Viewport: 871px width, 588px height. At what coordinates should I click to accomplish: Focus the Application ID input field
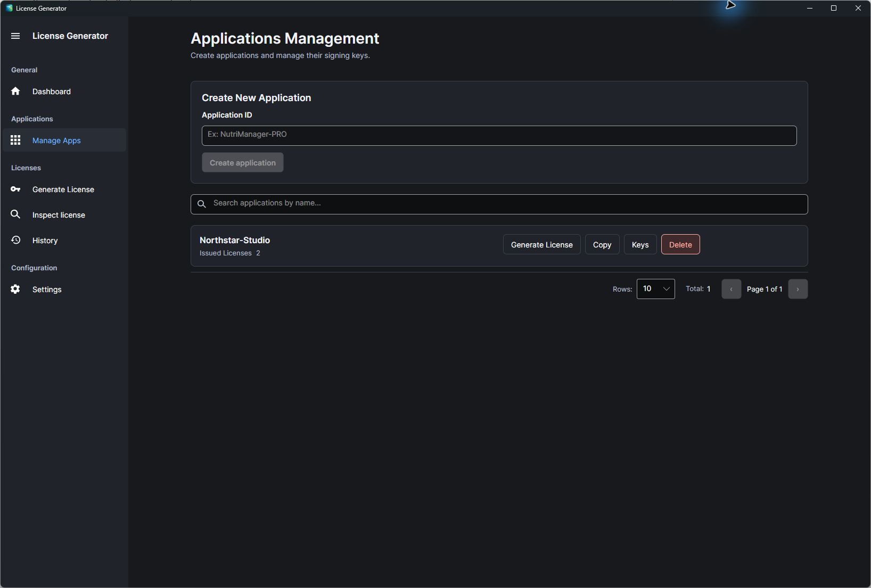tap(499, 136)
